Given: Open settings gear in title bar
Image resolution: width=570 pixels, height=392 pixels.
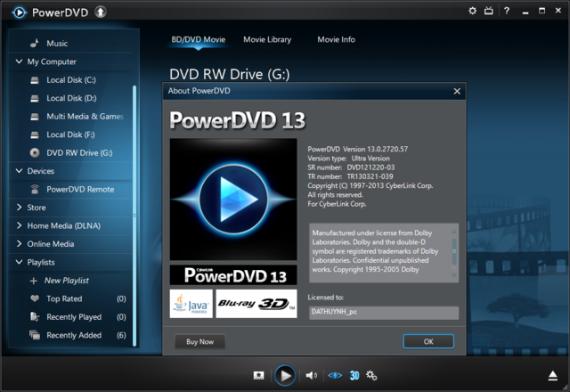Looking at the screenshot, I should pyautogui.click(x=472, y=11).
